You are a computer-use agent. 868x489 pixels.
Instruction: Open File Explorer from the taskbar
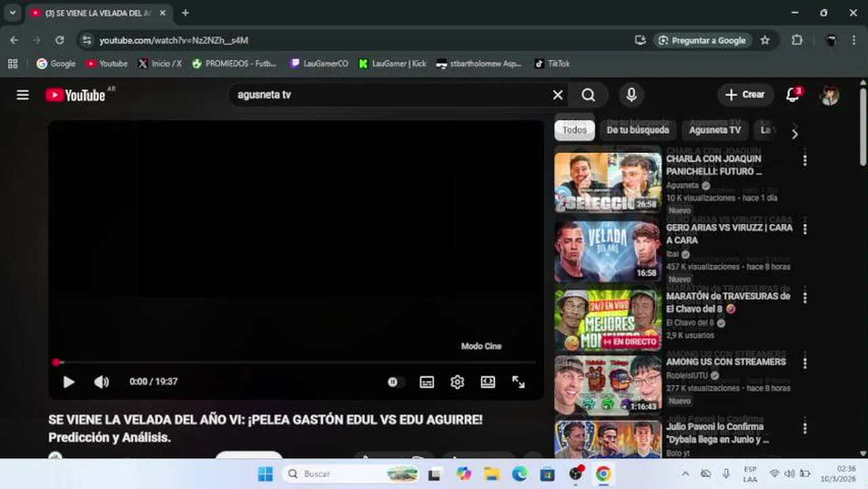(492, 474)
